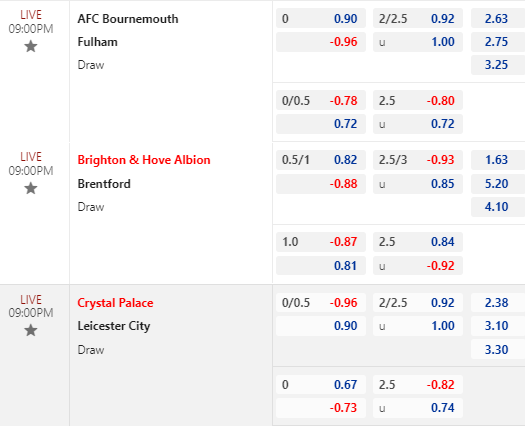The image size is (525, 426).
Task: Open Brighton & Hove Albion team link
Action: coord(144,160)
